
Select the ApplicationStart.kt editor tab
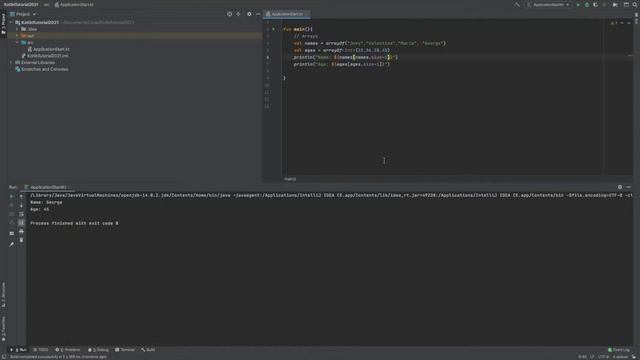tap(286, 14)
